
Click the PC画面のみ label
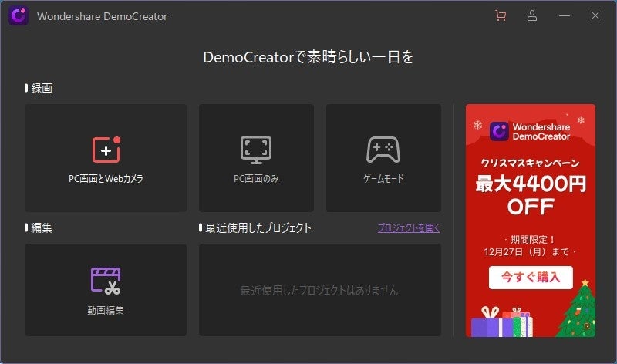pyautogui.click(x=256, y=179)
